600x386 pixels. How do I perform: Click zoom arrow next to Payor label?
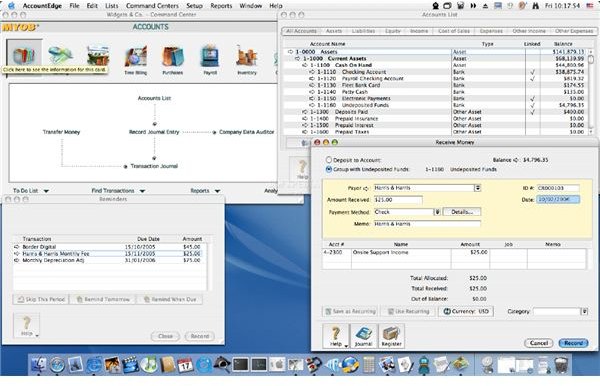tap(366, 188)
